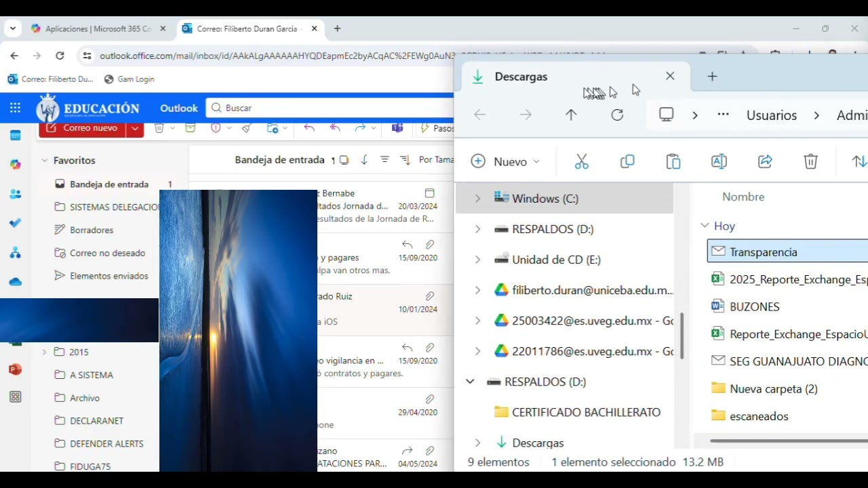Open dropdown next to Report shield icon
The image size is (868, 488).
(x=229, y=128)
